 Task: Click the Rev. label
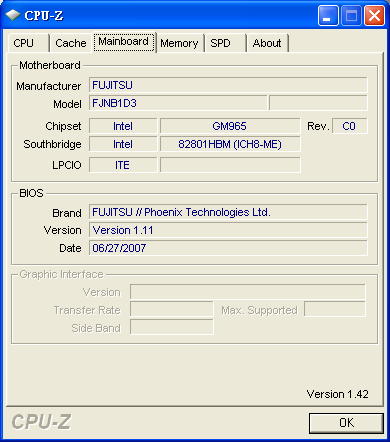point(318,126)
